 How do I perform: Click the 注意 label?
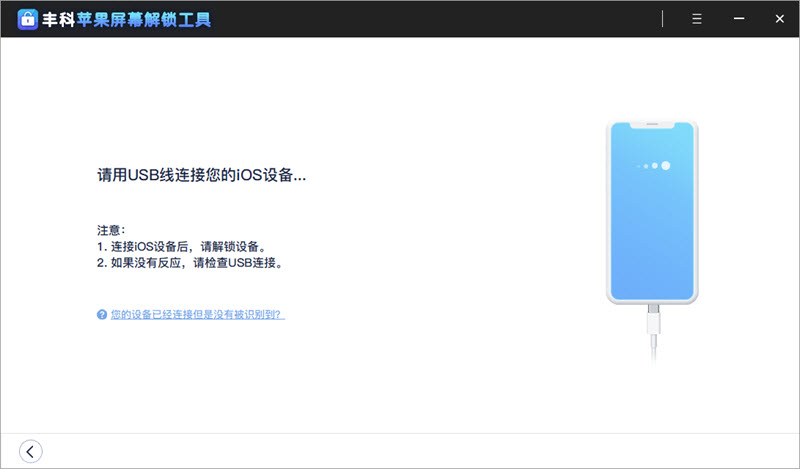tap(111, 229)
